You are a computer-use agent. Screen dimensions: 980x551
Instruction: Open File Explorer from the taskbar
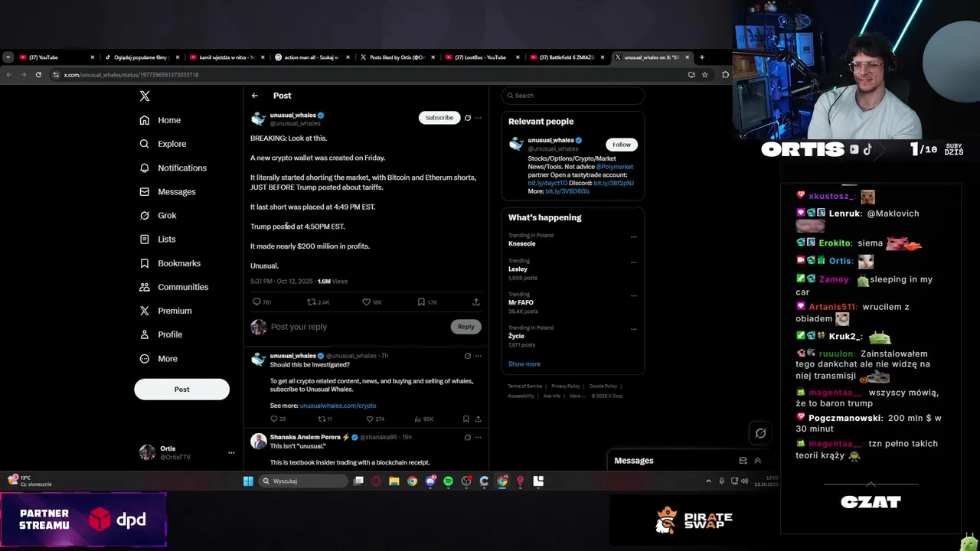pos(394,481)
